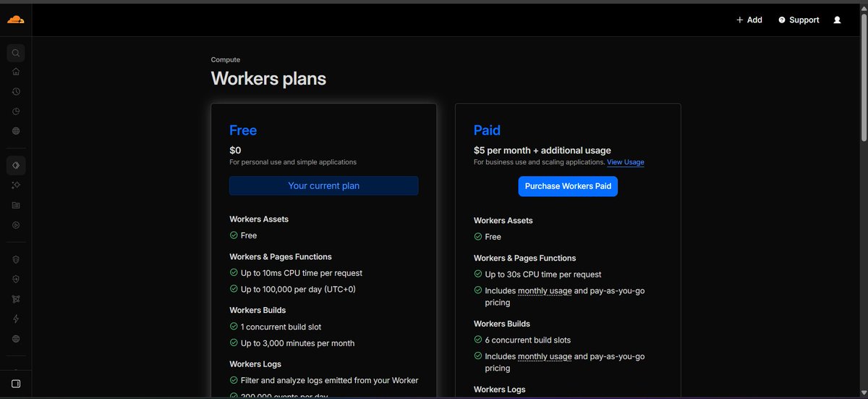
Task: Click 'Filter and analyze logs emitted from your Worker'
Action: point(329,380)
